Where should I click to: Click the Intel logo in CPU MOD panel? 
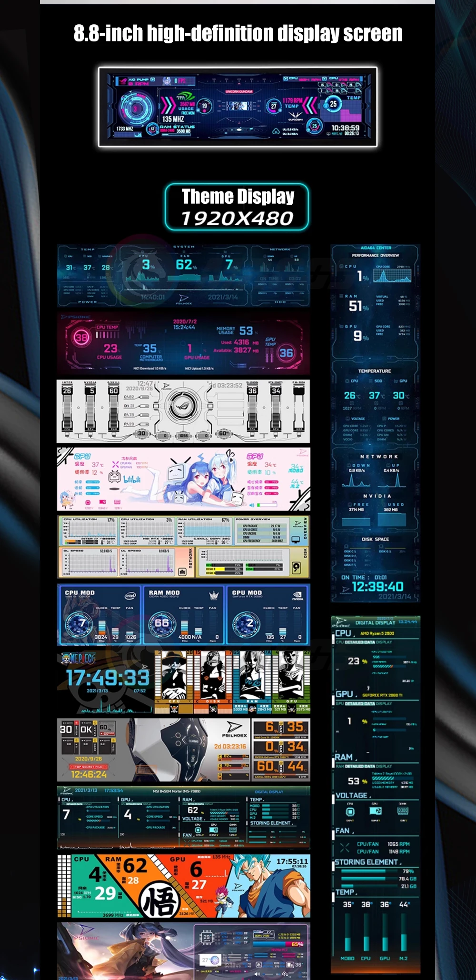click(x=130, y=595)
